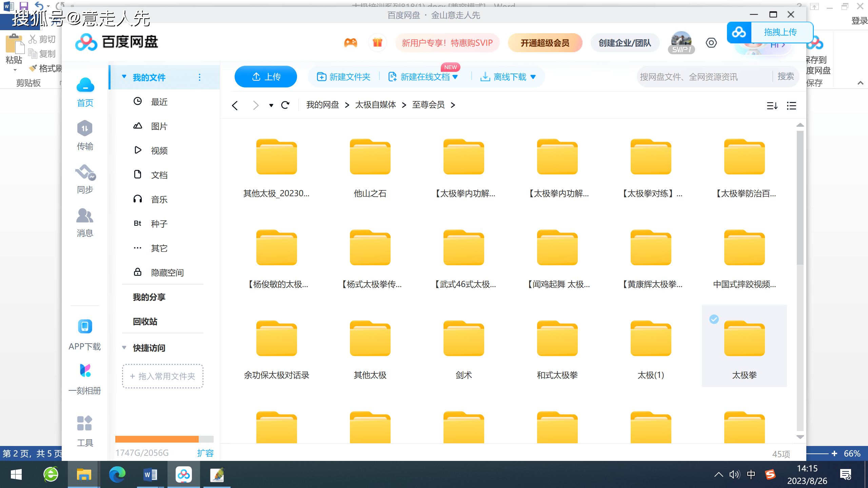Click the sort order icon
Image resolution: width=868 pixels, height=488 pixels.
[x=772, y=106]
